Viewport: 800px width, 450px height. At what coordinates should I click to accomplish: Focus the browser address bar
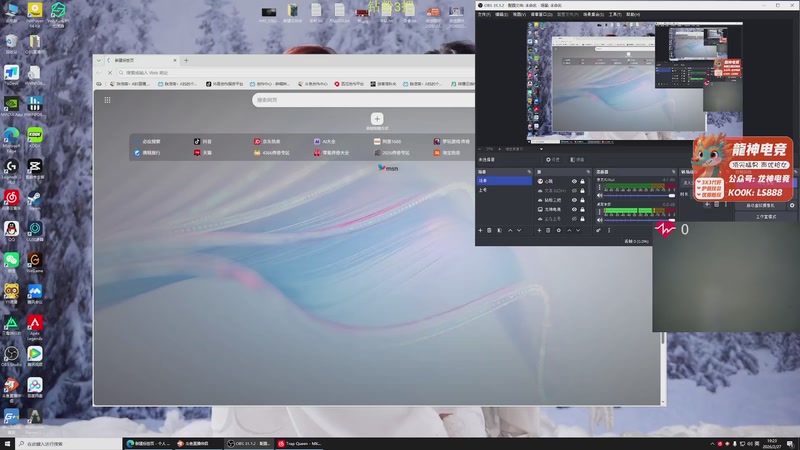[x=296, y=73]
